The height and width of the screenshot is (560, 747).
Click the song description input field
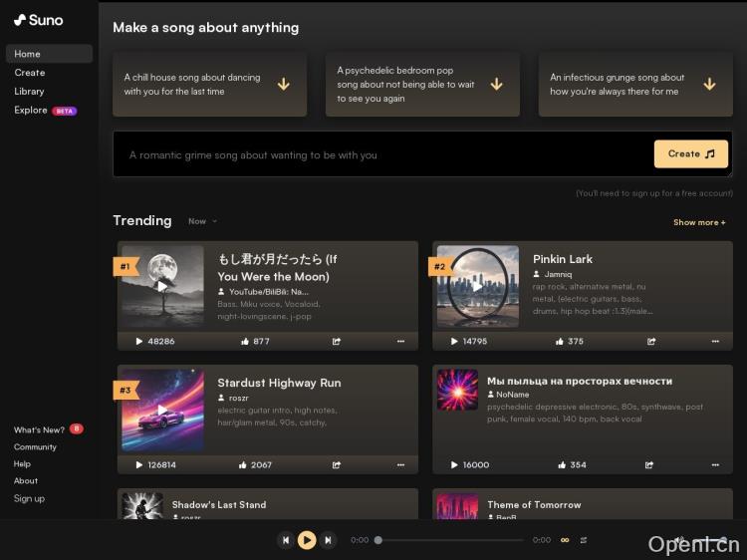(378, 154)
